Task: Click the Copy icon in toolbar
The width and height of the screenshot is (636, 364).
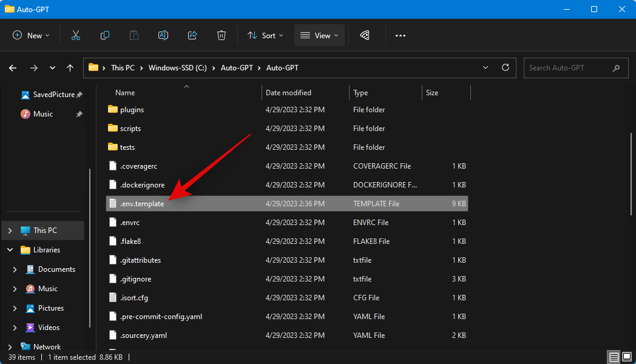Action: tap(104, 35)
